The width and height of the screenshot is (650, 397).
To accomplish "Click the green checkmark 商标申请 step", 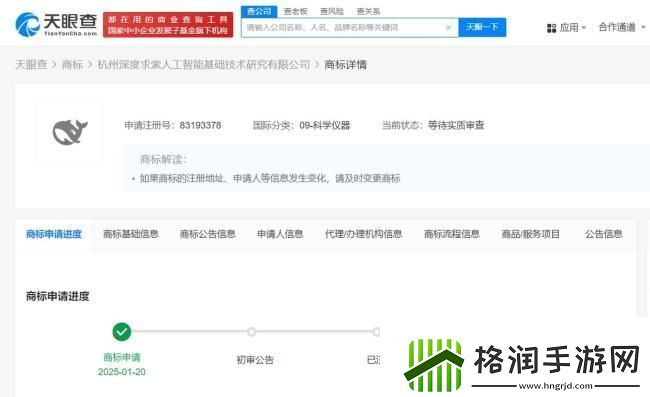I will point(121,332).
